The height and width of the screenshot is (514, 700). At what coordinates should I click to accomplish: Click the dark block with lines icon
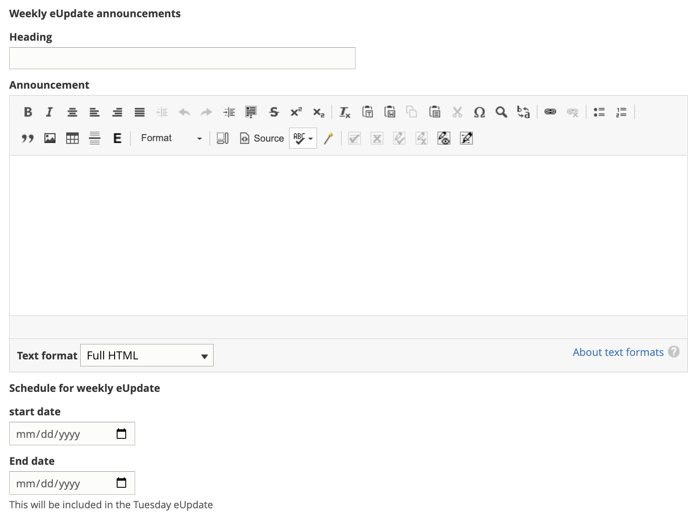coord(251,112)
